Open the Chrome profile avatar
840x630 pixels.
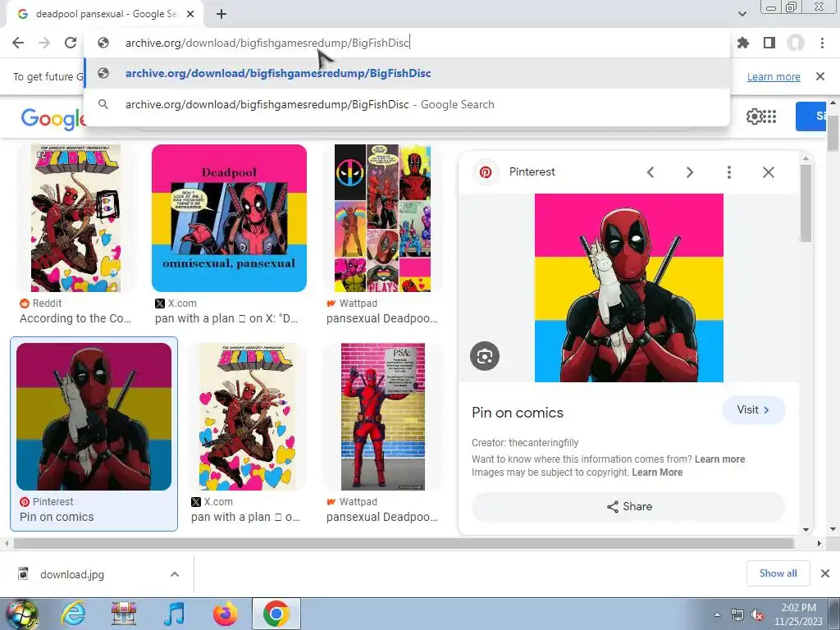[x=796, y=43]
